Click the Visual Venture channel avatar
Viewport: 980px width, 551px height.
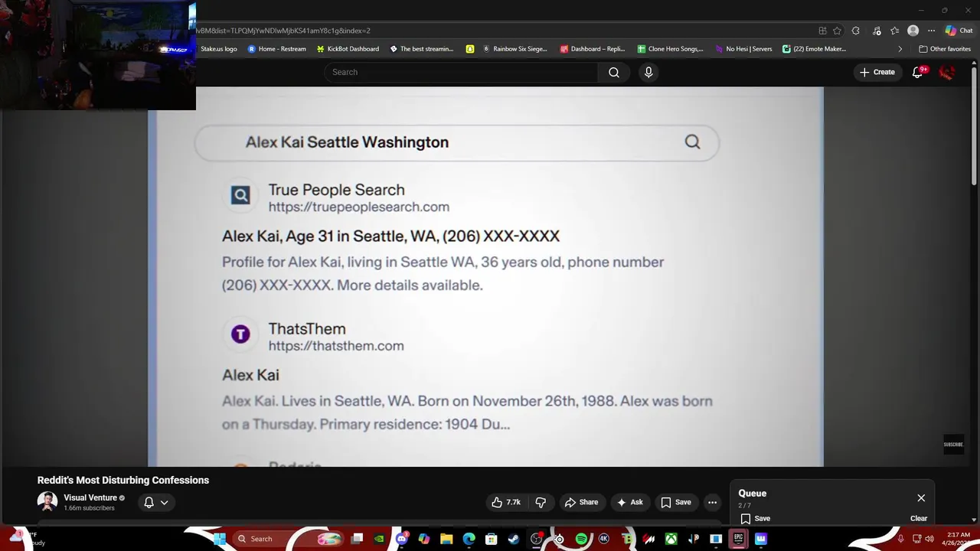[47, 502]
